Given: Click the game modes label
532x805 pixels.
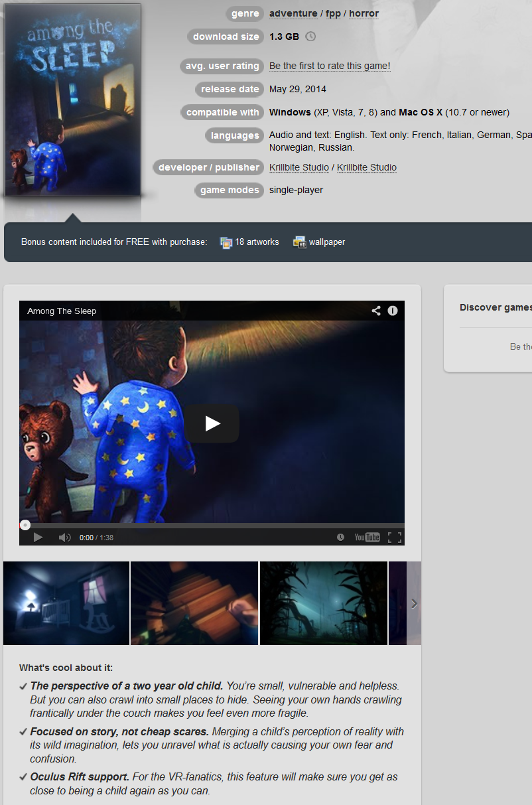Looking at the screenshot, I should point(230,190).
